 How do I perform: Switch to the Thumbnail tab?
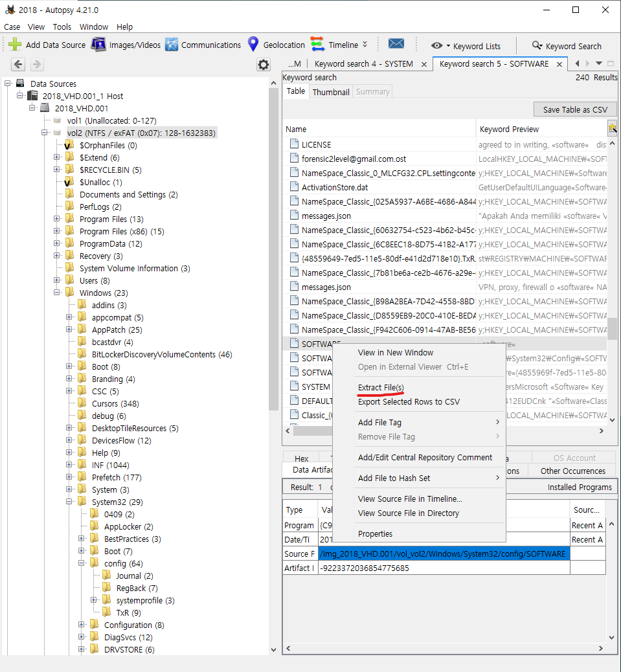point(331,92)
